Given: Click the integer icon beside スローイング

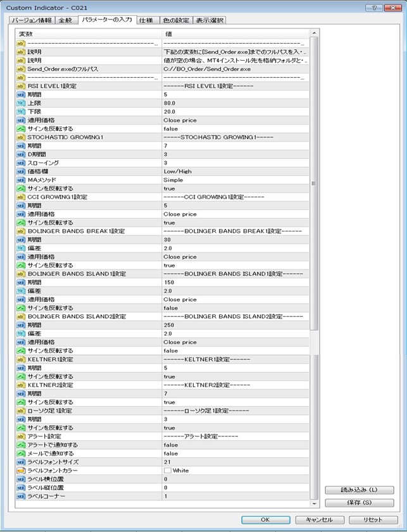Looking at the screenshot, I should 21,163.
